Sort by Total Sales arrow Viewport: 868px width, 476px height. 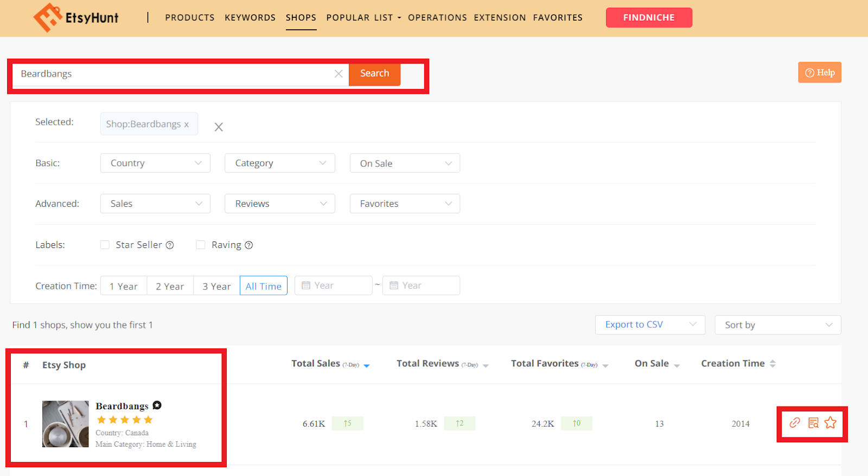click(367, 366)
